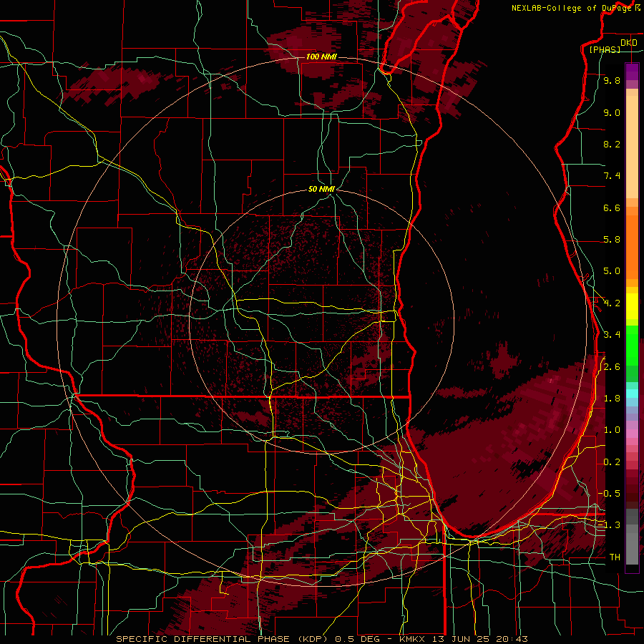The height and width of the screenshot is (644, 644).
Task: Click the 0.5 DEG elevation text
Action: pyautogui.click(x=358, y=639)
